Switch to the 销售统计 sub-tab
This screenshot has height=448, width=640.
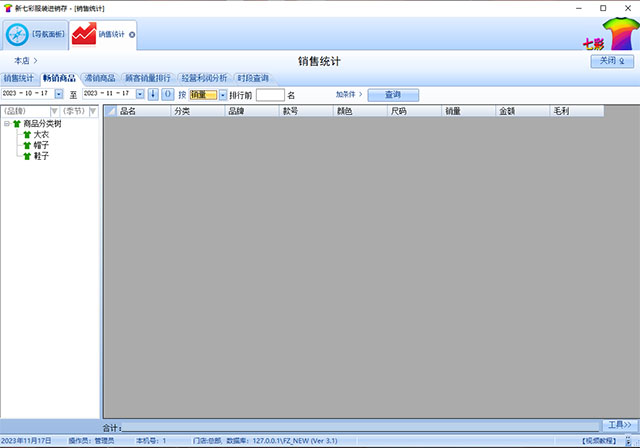pyautogui.click(x=19, y=78)
